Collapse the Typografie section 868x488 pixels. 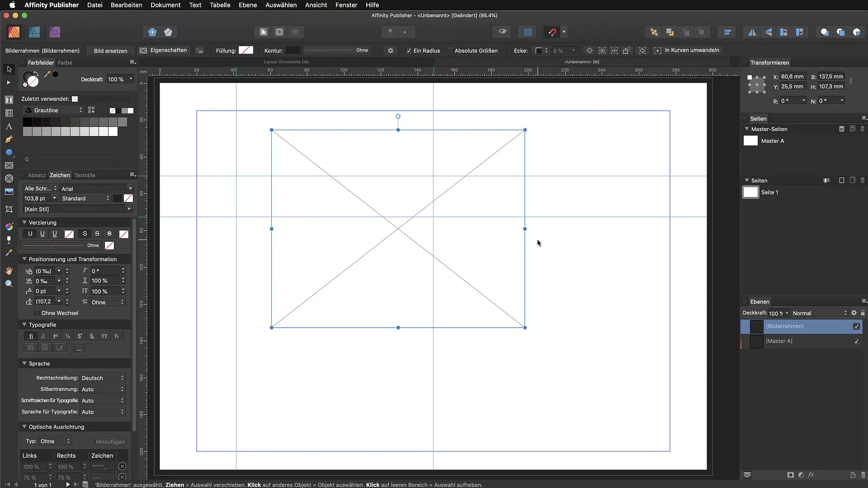[x=24, y=324]
